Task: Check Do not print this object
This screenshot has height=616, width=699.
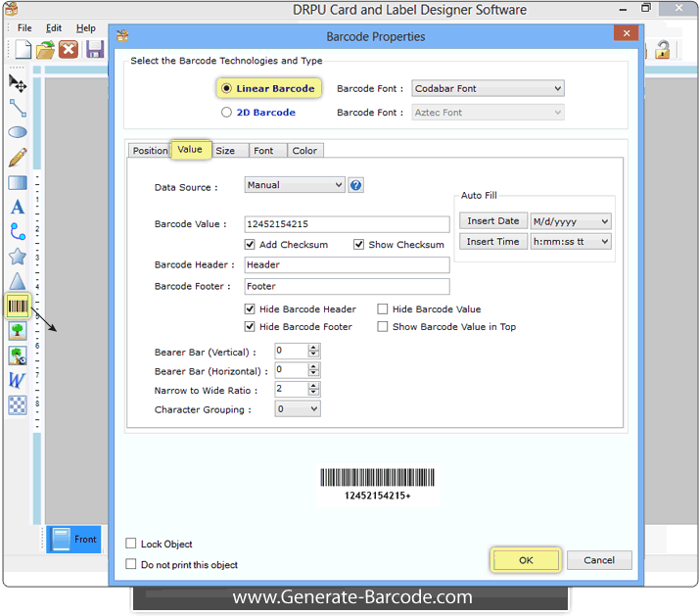Action: [131, 564]
